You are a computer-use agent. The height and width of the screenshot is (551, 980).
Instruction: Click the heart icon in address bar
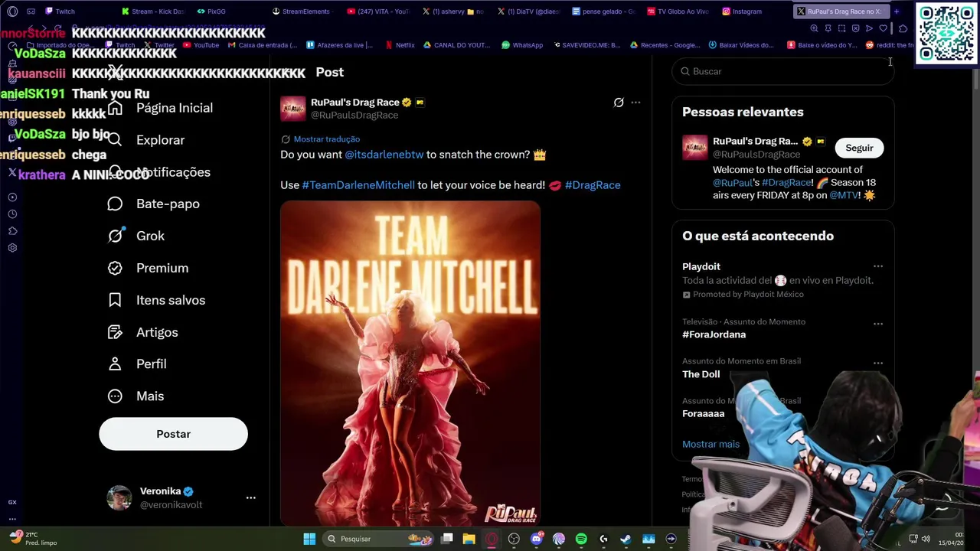coord(883,28)
